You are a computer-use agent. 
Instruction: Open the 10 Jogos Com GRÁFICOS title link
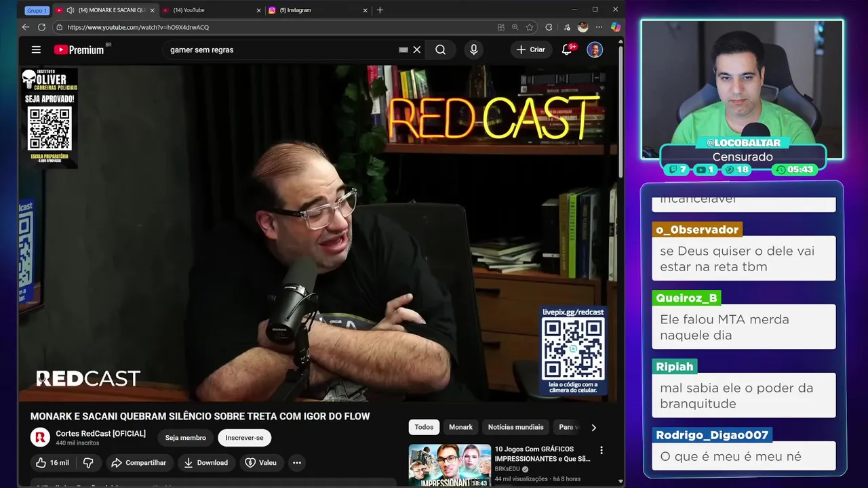pos(542,453)
